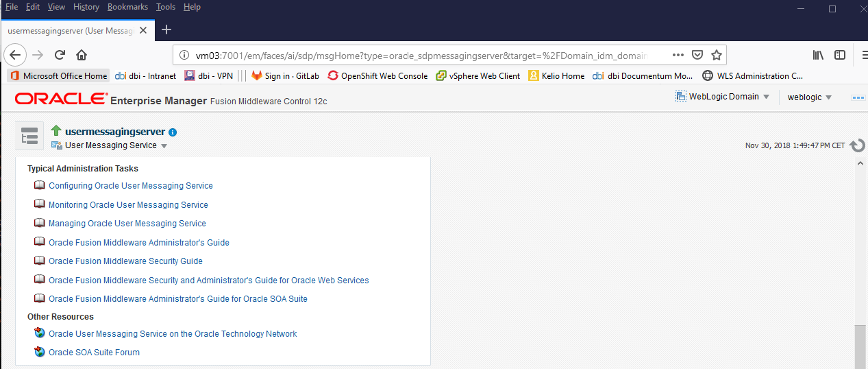Click the Typical Administration Tasks heading
Image resolution: width=868 pixels, height=369 pixels.
83,169
